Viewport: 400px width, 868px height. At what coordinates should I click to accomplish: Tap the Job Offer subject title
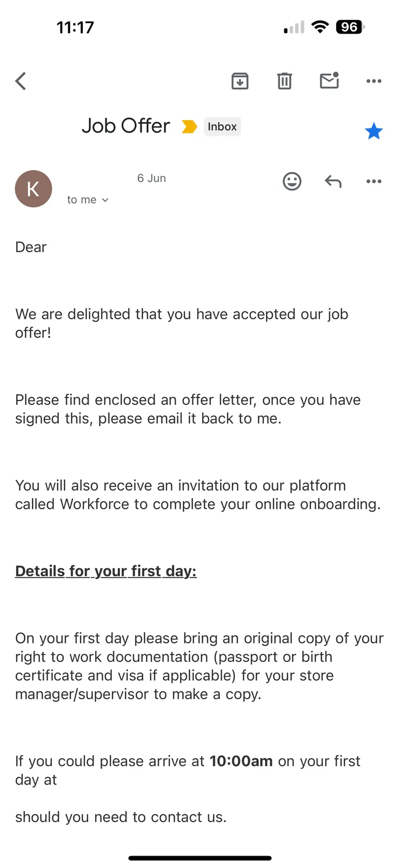[125, 126]
